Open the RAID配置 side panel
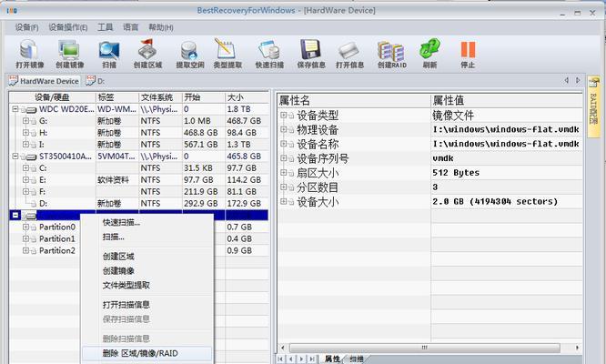 (593, 106)
